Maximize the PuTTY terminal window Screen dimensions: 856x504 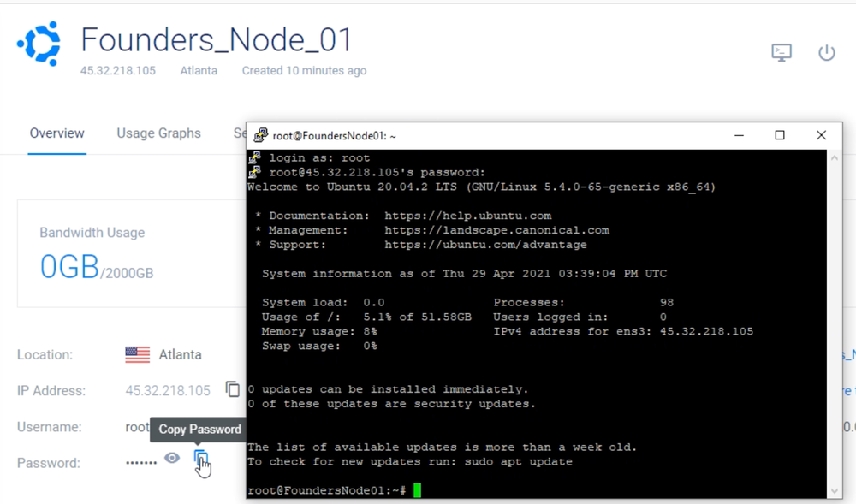[780, 135]
